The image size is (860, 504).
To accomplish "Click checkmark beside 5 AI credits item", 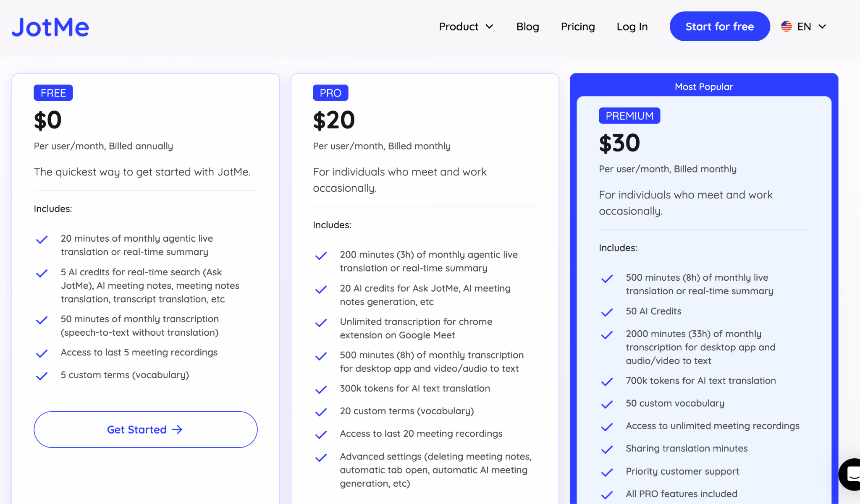I will (x=42, y=273).
